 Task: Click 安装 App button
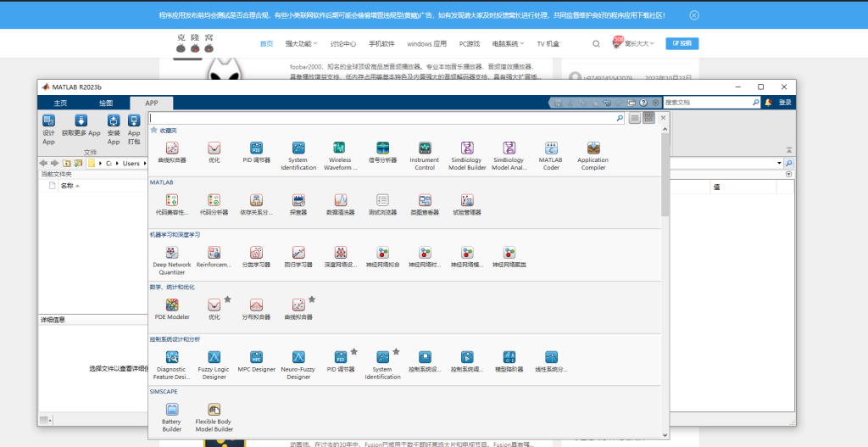click(x=114, y=130)
